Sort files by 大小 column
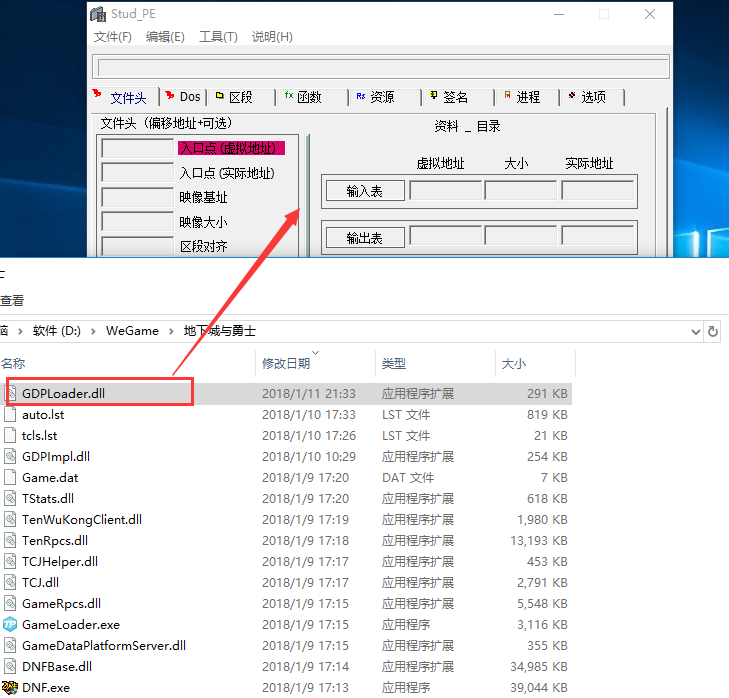 [x=514, y=363]
